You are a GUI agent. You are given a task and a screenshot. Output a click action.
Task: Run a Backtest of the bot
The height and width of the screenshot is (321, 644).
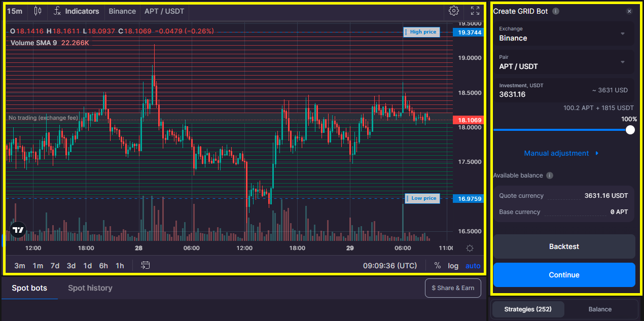[x=564, y=246]
